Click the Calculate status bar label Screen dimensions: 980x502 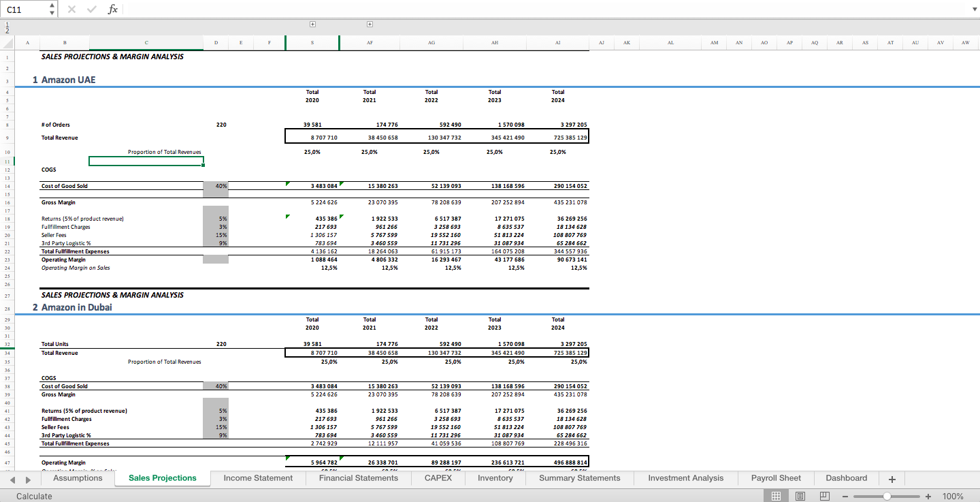click(x=34, y=496)
